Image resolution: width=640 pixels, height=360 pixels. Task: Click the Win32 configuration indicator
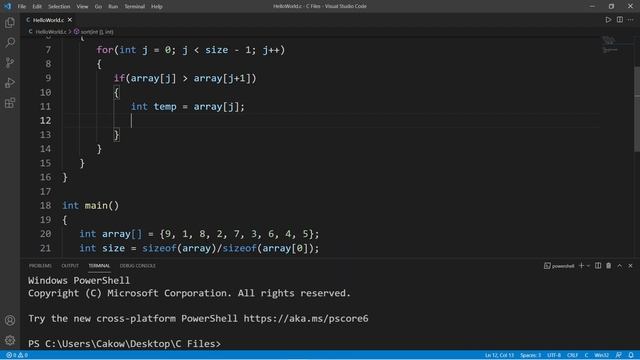tap(601, 355)
